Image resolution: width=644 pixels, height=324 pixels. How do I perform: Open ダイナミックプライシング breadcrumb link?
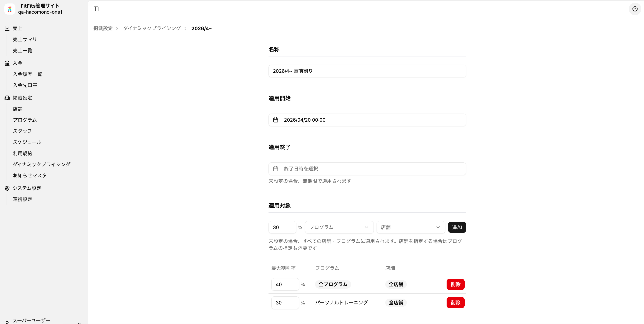152,28
